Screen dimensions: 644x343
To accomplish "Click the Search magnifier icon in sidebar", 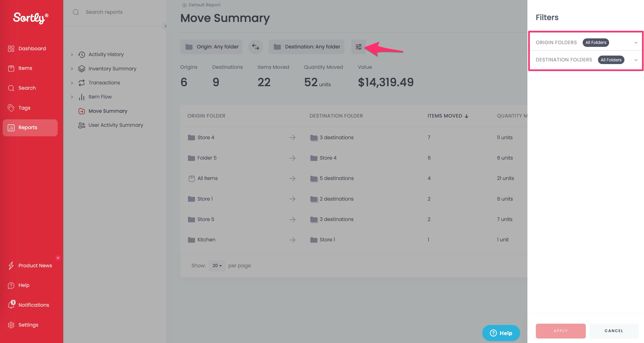I will tap(11, 88).
